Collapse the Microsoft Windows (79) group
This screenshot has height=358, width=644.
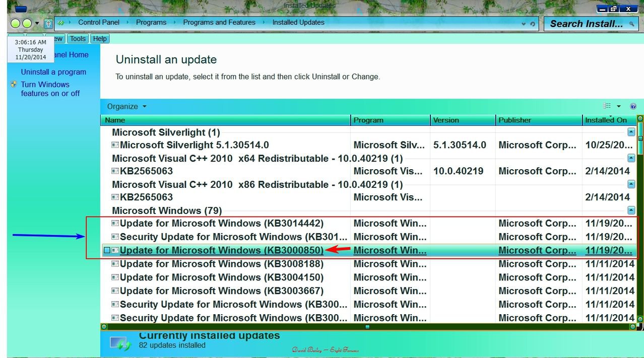[631, 210]
